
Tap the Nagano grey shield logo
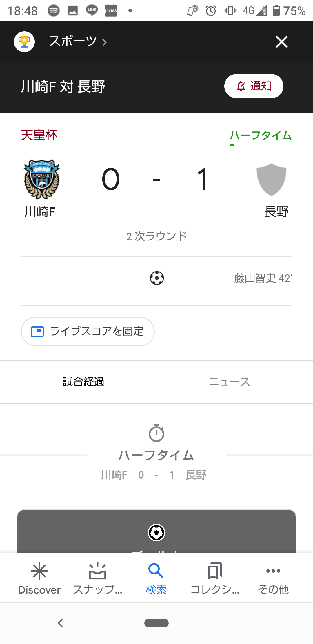click(271, 179)
